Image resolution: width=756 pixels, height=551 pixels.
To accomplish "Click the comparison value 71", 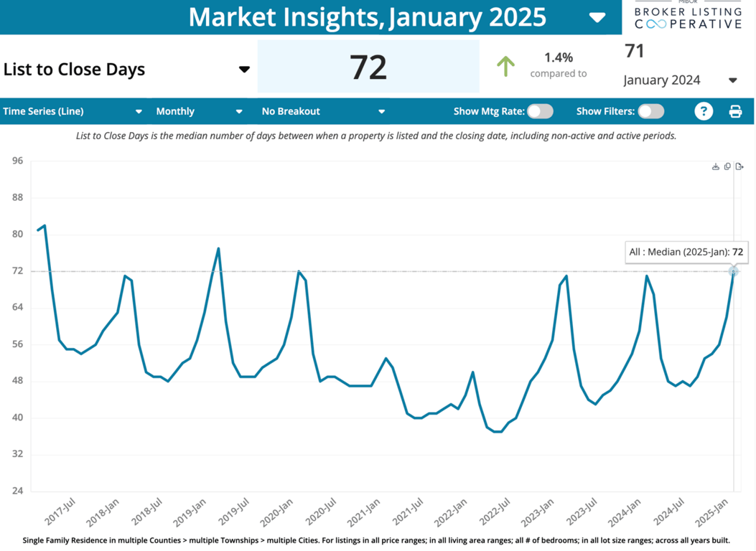I will [x=635, y=51].
